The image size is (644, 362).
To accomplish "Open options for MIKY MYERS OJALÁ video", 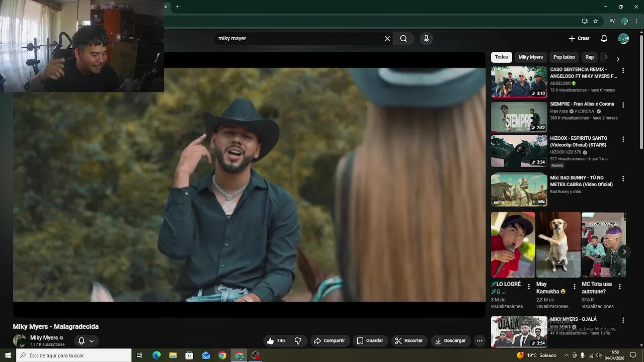I will pos(623,320).
